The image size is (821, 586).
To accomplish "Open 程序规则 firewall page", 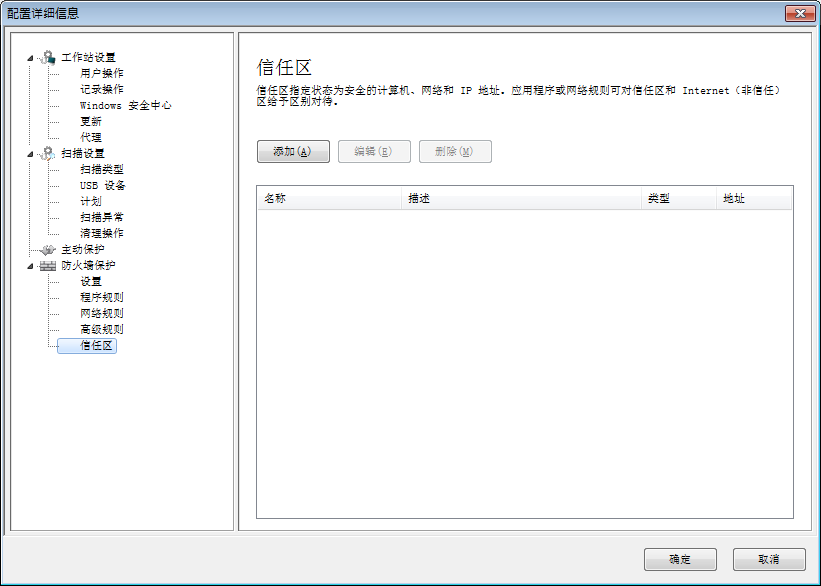I will pos(101,297).
